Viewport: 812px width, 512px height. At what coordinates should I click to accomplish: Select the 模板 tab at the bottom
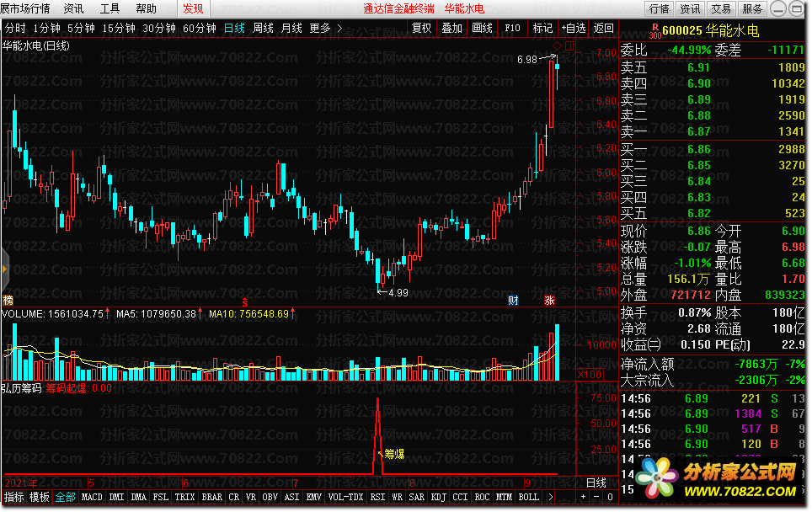[40, 497]
